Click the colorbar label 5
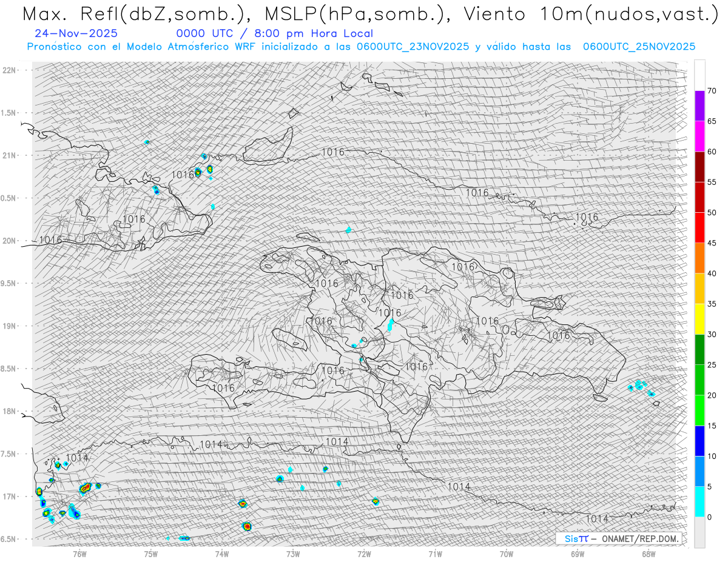The width and height of the screenshot is (728, 562). 709,486
